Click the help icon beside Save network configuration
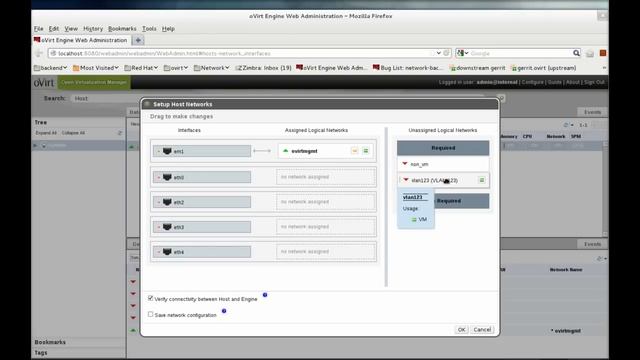Viewport: 640px width, 360px height. point(224,311)
